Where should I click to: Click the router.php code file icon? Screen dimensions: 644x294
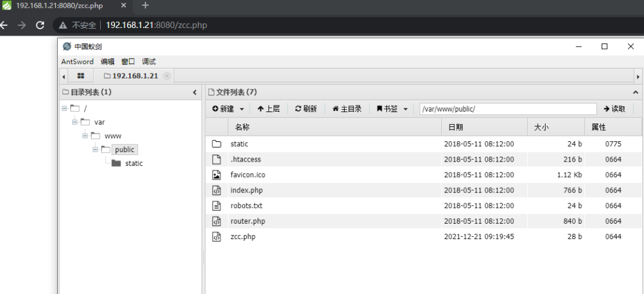pyautogui.click(x=216, y=221)
